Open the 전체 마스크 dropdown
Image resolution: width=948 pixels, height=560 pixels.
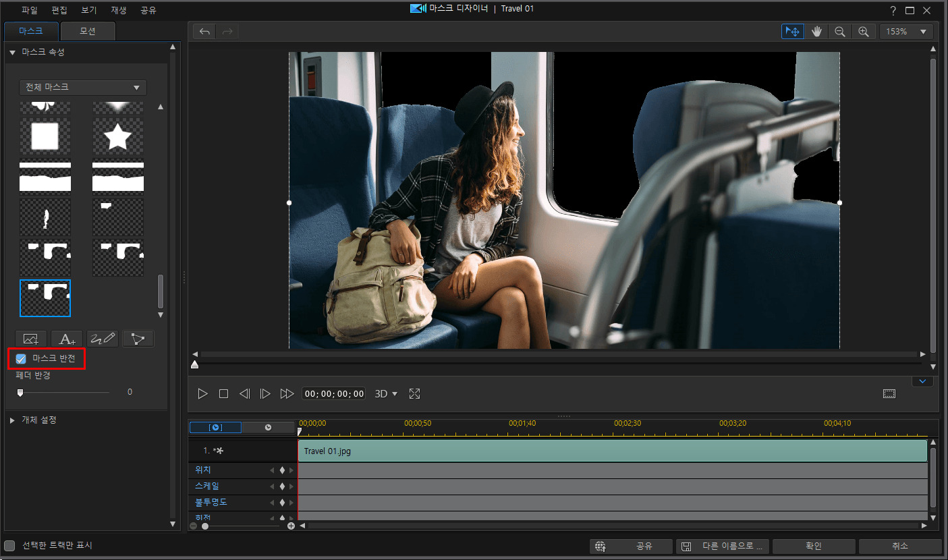click(83, 88)
